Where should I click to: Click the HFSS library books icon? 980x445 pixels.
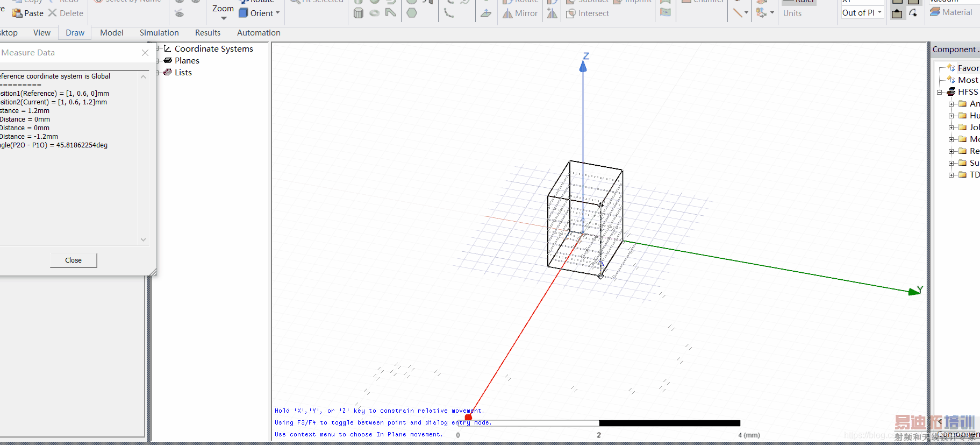[x=951, y=92]
